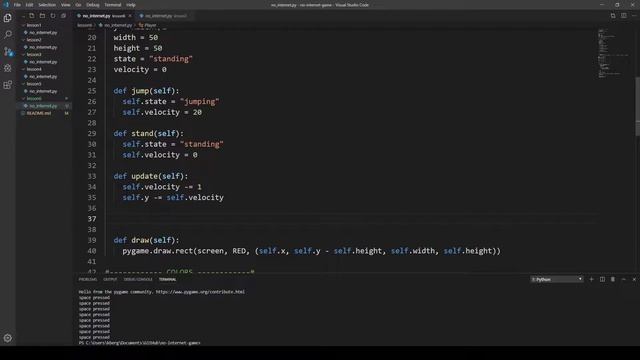Image resolution: width=640 pixels, height=360 pixels.
Task: Open the Go menu
Action: (x=78, y=5)
